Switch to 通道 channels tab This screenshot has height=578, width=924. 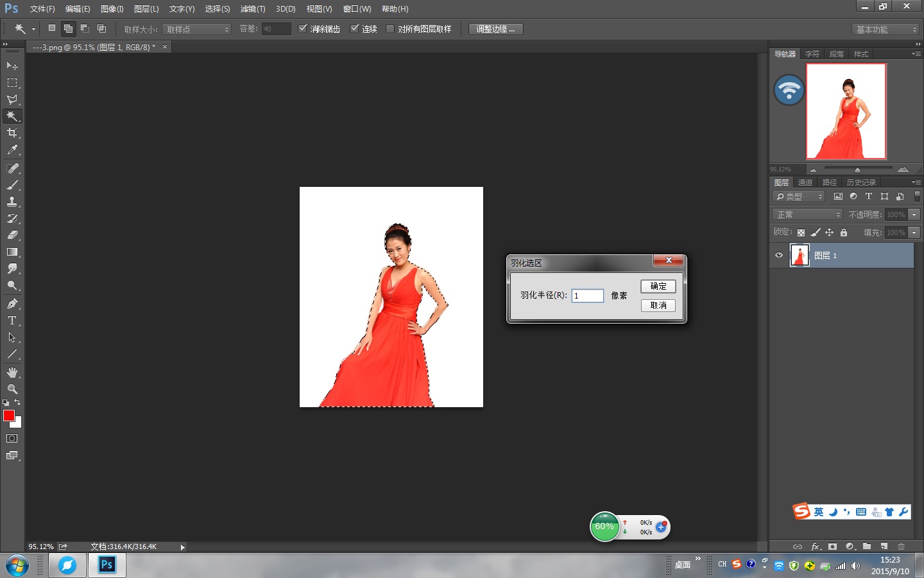click(805, 182)
